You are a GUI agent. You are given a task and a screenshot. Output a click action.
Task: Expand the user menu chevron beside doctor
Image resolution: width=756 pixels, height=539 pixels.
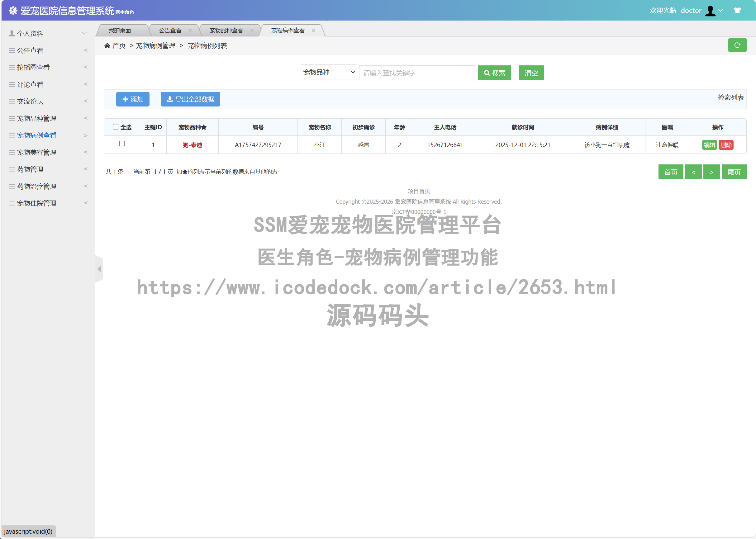click(720, 10)
